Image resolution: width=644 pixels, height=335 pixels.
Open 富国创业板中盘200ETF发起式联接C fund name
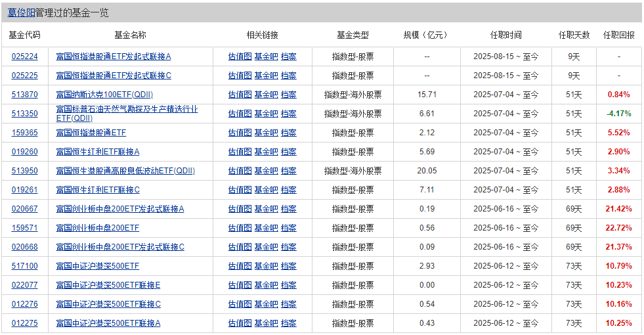pos(120,247)
